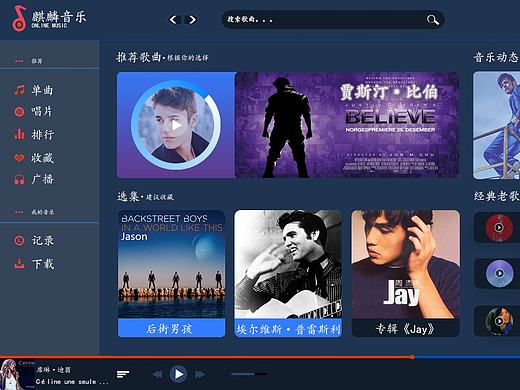Click the progress bar's orange handle
This screenshot has height=390, width=520.
pos(412,357)
